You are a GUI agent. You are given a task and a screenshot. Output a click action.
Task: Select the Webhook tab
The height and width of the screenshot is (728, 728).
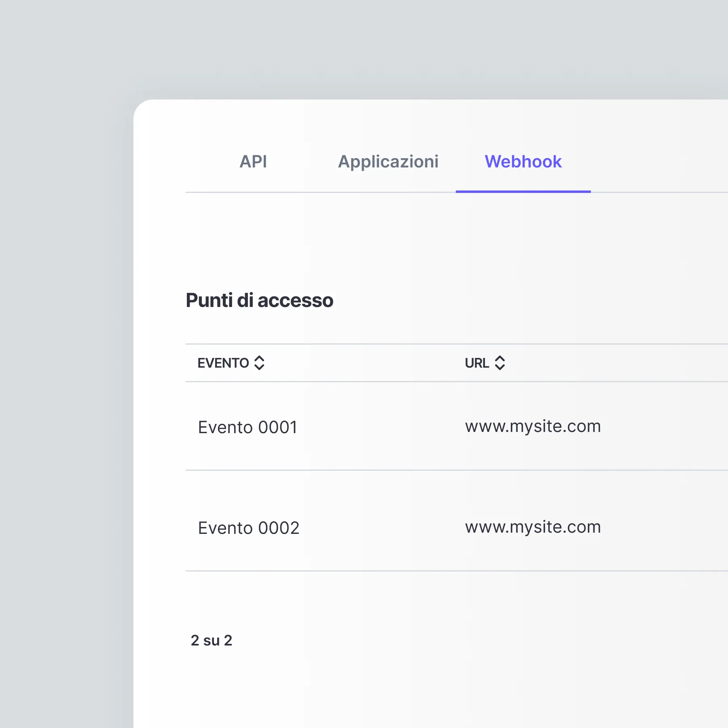pyautogui.click(x=523, y=162)
